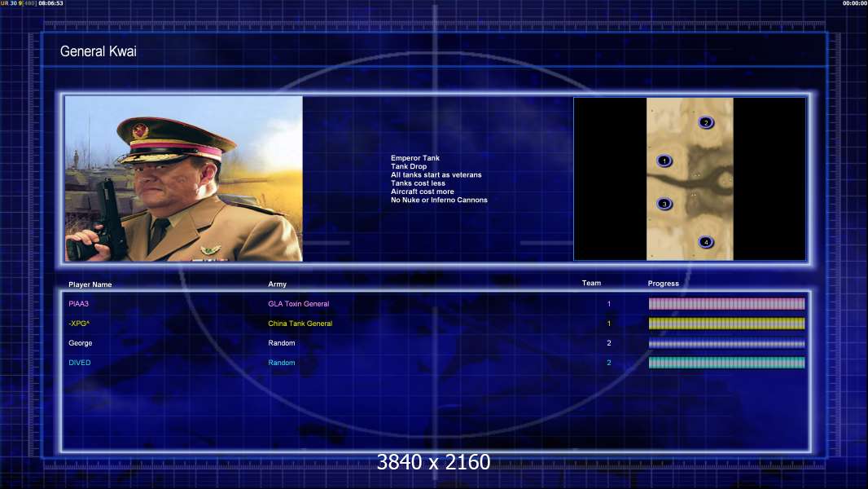
Task: Select player name -XPG^
Action: [79, 324]
